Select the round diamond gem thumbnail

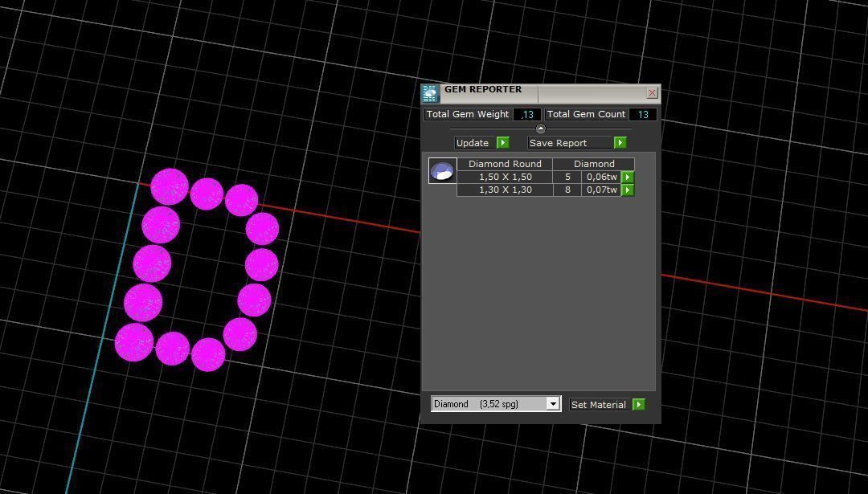442,170
